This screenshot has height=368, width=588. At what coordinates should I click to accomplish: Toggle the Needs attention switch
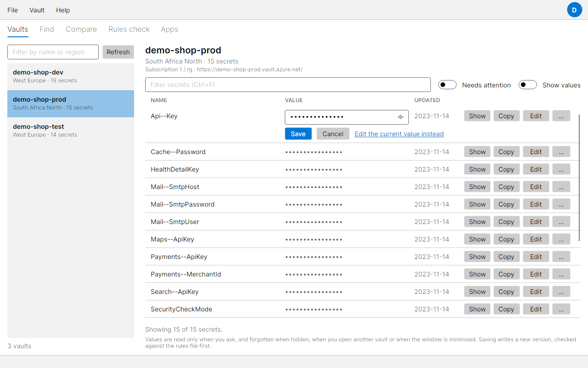[x=447, y=85]
